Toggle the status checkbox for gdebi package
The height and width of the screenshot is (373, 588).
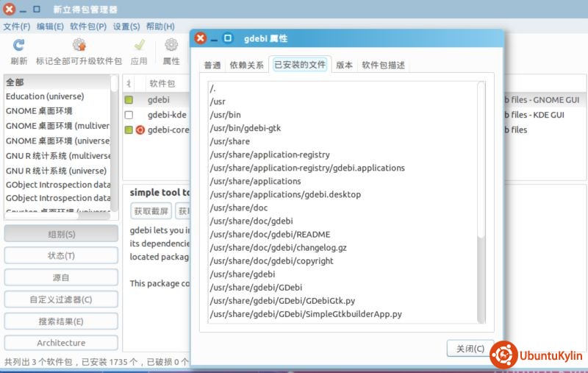(129, 100)
